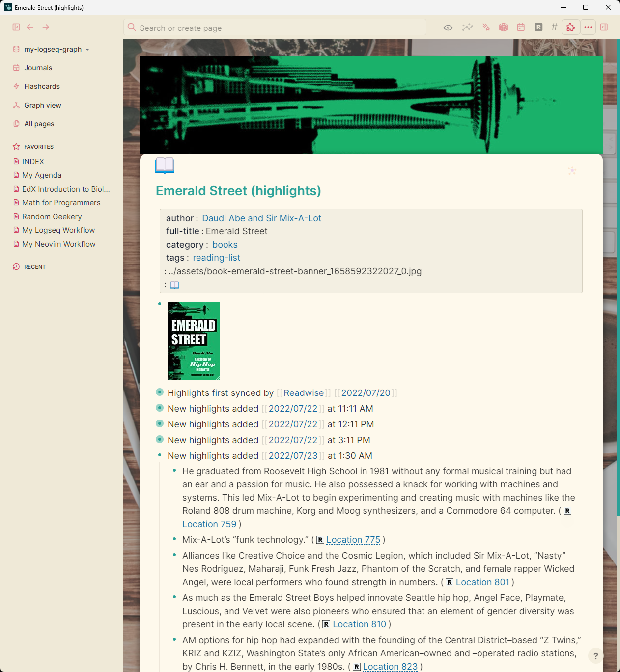Open My Neovim Workflow favorite
The height and width of the screenshot is (672, 620).
(58, 244)
